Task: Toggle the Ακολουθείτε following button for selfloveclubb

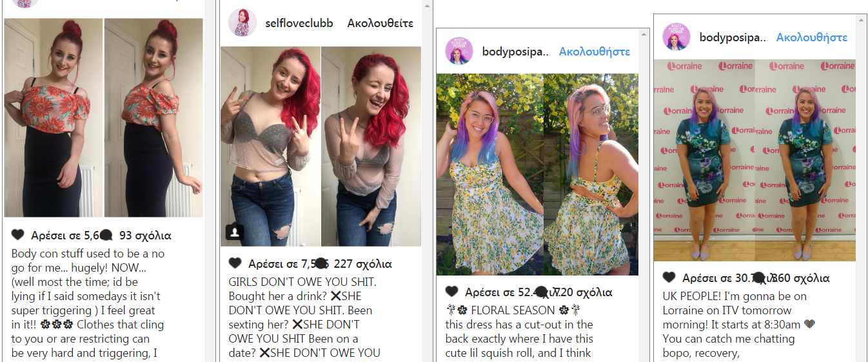Action: [380, 23]
